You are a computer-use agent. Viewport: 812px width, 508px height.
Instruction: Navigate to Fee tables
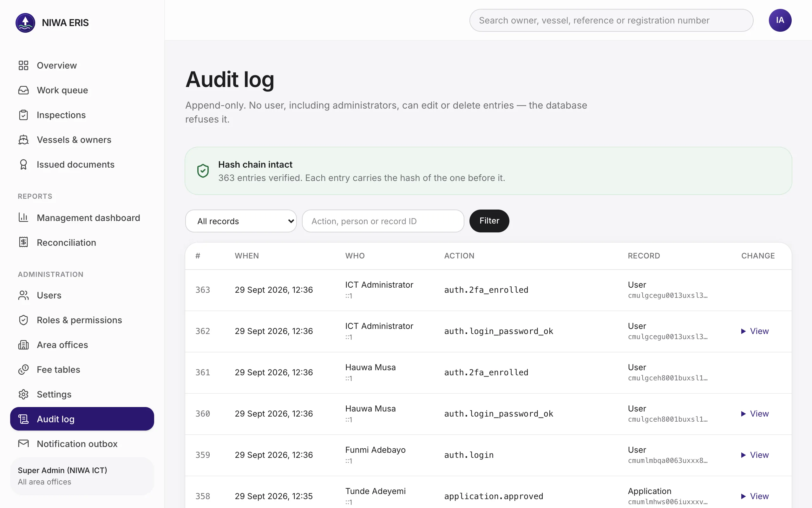tap(82, 370)
